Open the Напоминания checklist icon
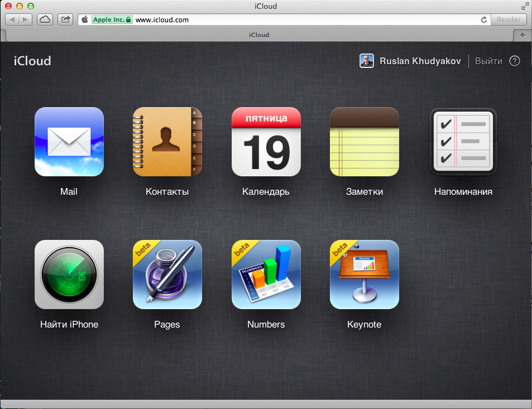This screenshot has width=532, height=409. click(x=463, y=142)
